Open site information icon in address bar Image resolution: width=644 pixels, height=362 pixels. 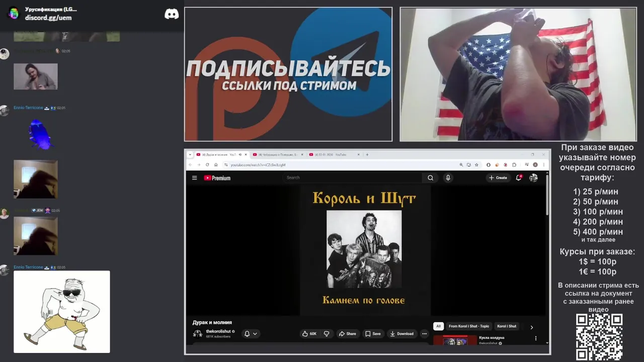[x=225, y=164]
